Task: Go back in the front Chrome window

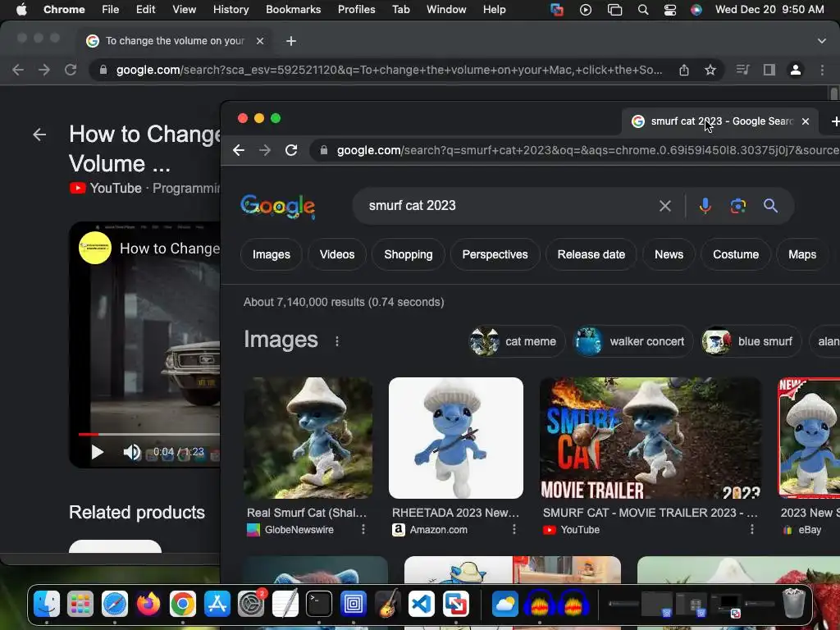Action: 239,150
